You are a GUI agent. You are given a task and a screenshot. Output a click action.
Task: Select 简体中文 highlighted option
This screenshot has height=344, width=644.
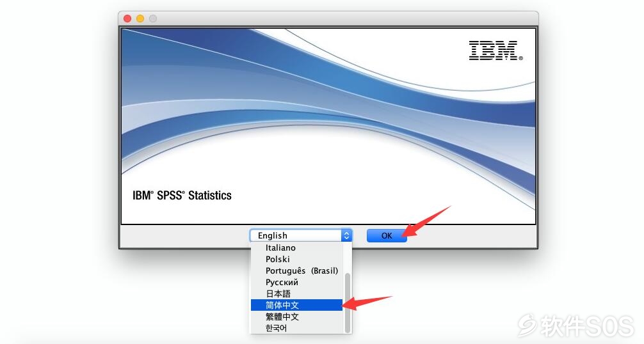pos(296,305)
